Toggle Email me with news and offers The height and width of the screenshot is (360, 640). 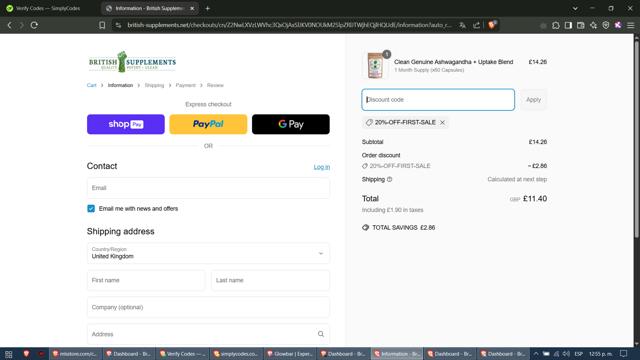pos(91,209)
